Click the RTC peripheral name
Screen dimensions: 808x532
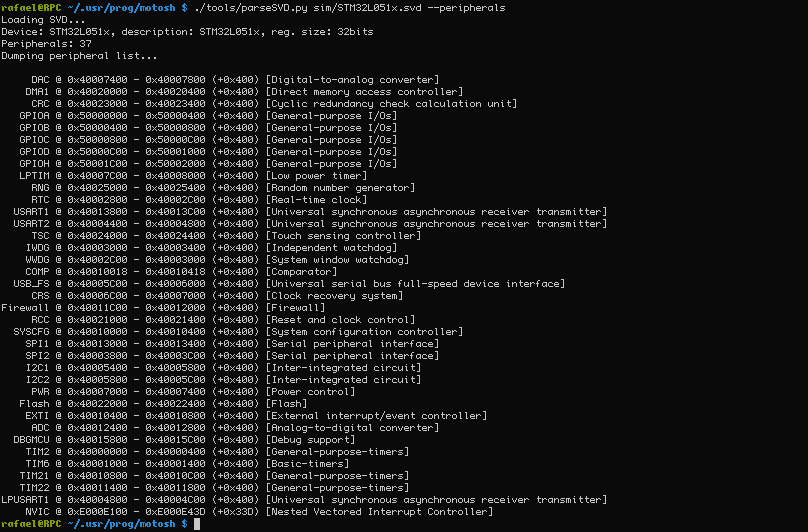(40, 200)
